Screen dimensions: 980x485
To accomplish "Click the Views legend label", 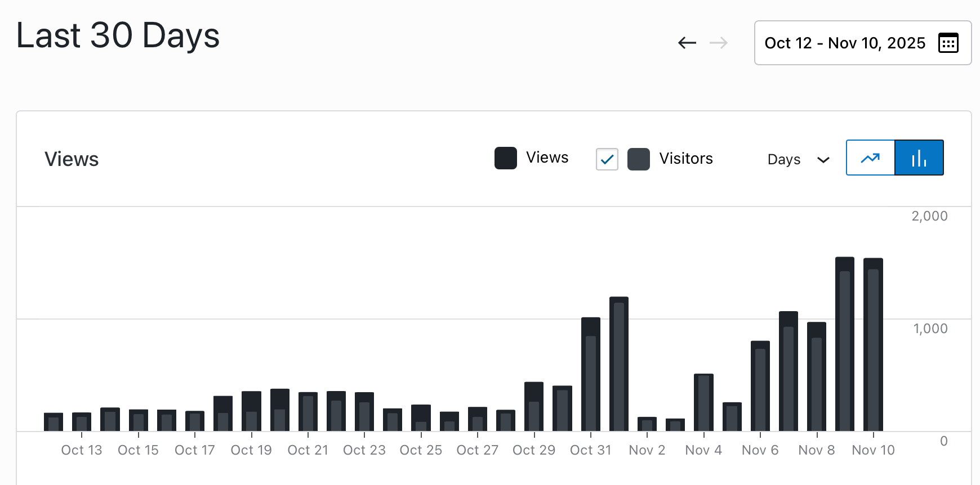I will point(547,158).
